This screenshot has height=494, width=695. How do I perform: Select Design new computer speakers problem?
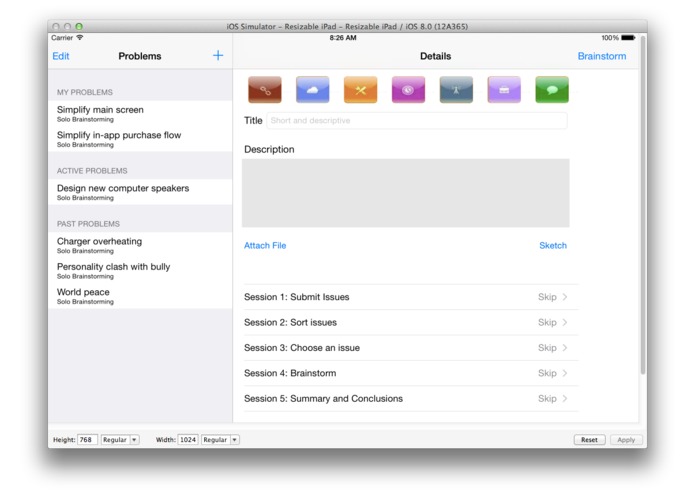140,192
